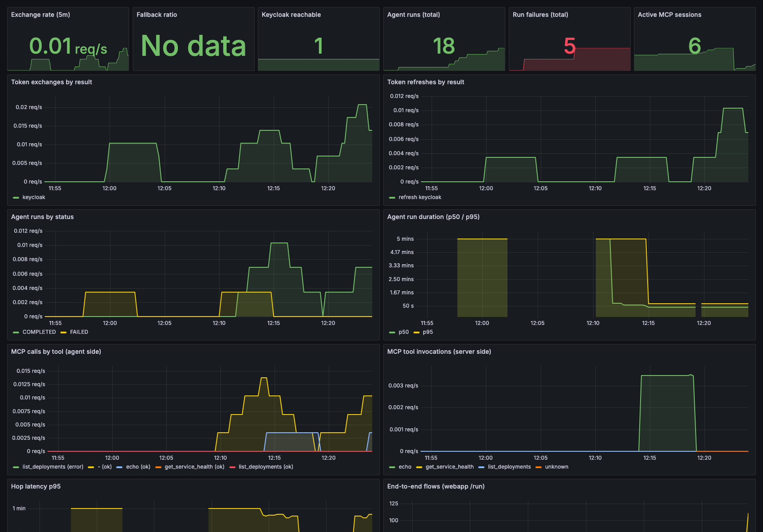The height and width of the screenshot is (532, 763).
Task: Toggle the COMPLETED legend series
Action: pyautogui.click(x=39, y=332)
